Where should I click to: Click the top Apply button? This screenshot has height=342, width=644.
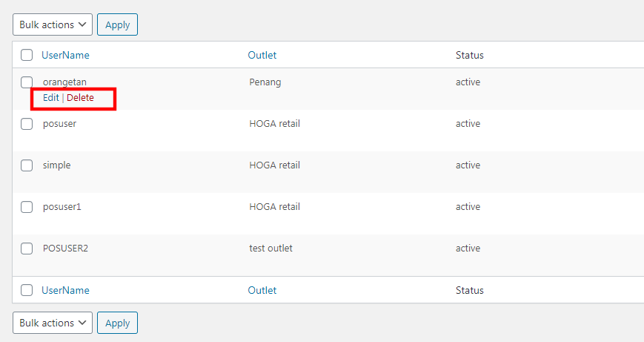click(118, 24)
